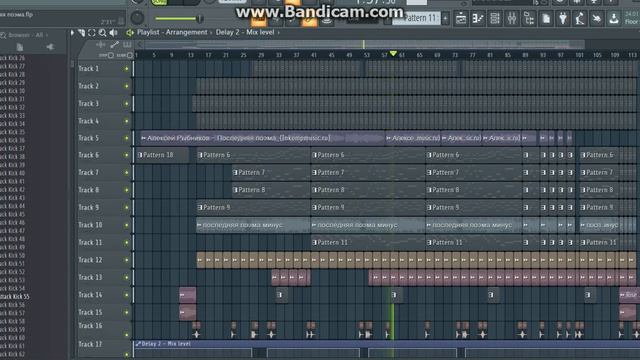Open the playlist options menu arrow
The width and height of the screenshot is (640, 360).
pos(72,32)
